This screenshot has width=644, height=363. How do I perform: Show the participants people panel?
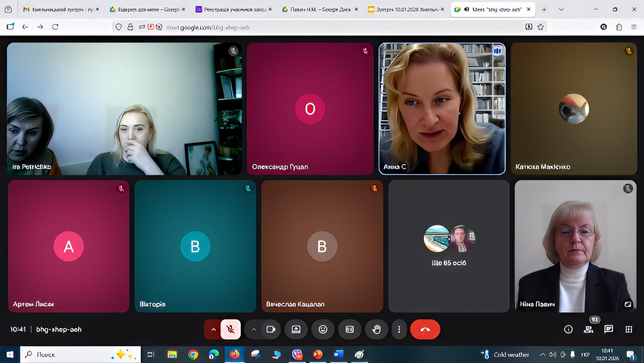click(588, 329)
